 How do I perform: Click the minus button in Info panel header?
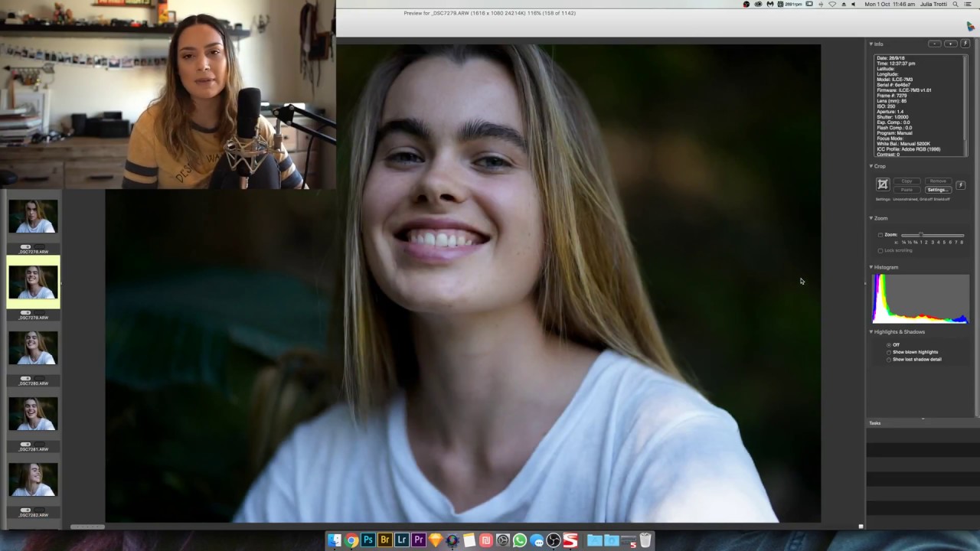pos(935,44)
